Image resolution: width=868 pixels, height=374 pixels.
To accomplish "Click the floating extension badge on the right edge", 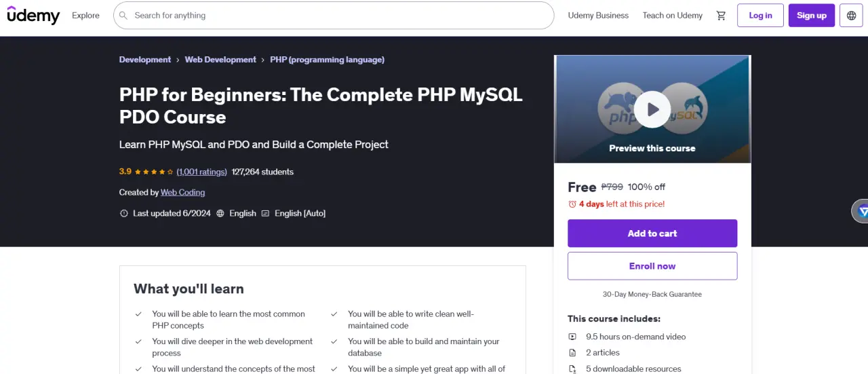I will click(860, 211).
